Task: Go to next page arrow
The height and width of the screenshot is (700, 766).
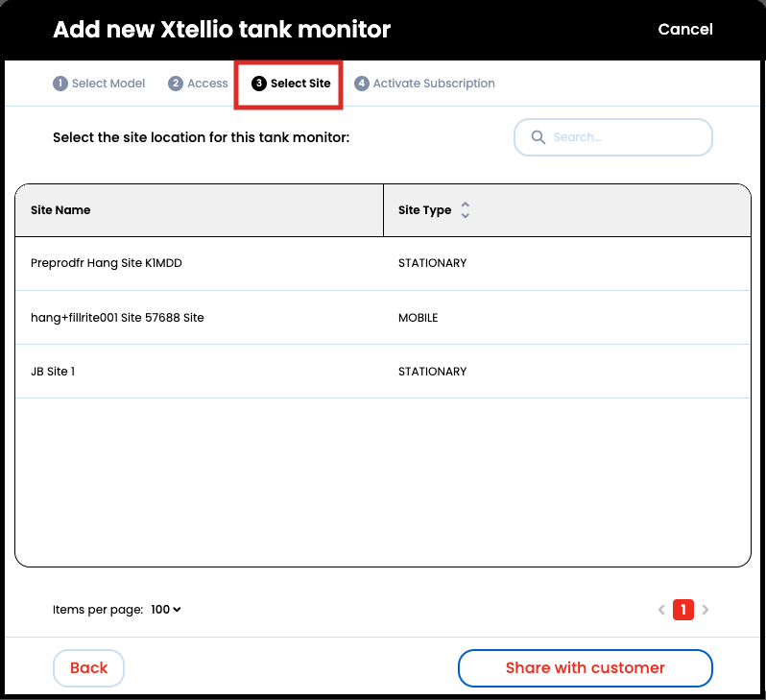Action: coord(706,610)
